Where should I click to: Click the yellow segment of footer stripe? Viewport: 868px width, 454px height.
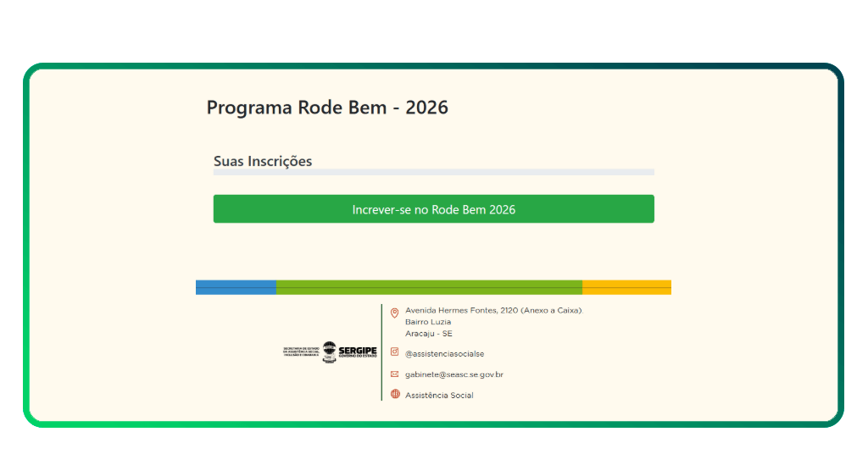click(x=626, y=287)
